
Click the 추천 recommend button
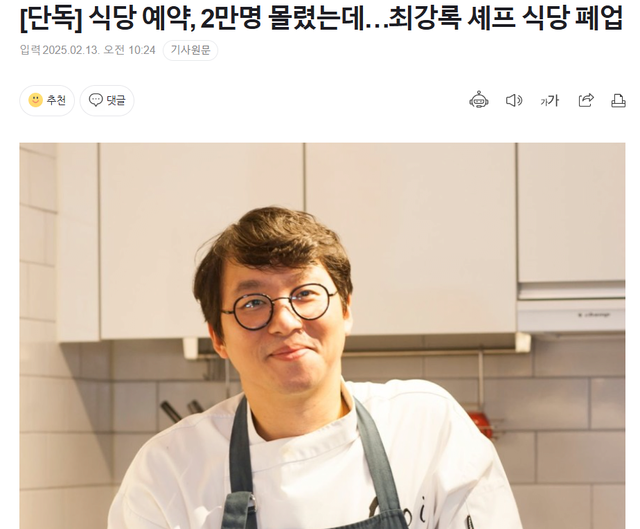(x=47, y=100)
